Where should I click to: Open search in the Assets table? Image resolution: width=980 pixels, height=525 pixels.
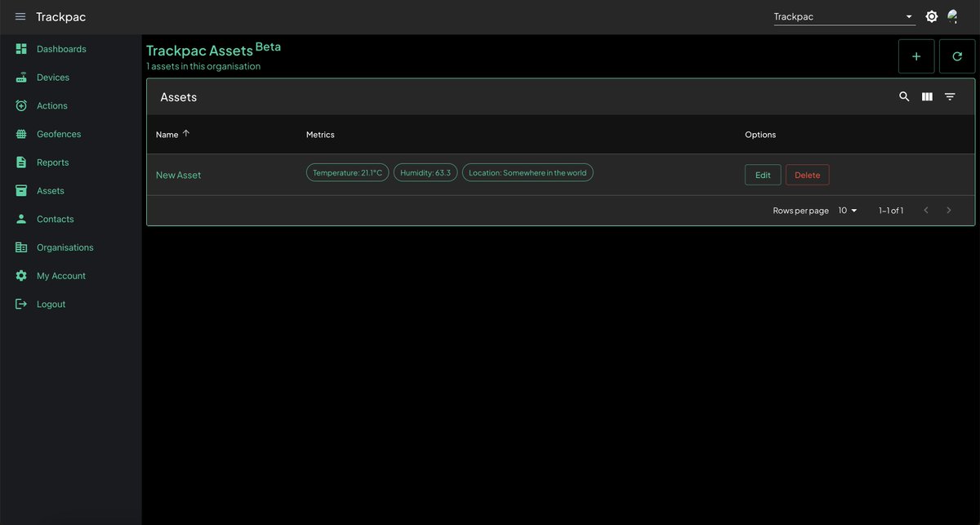click(x=904, y=96)
